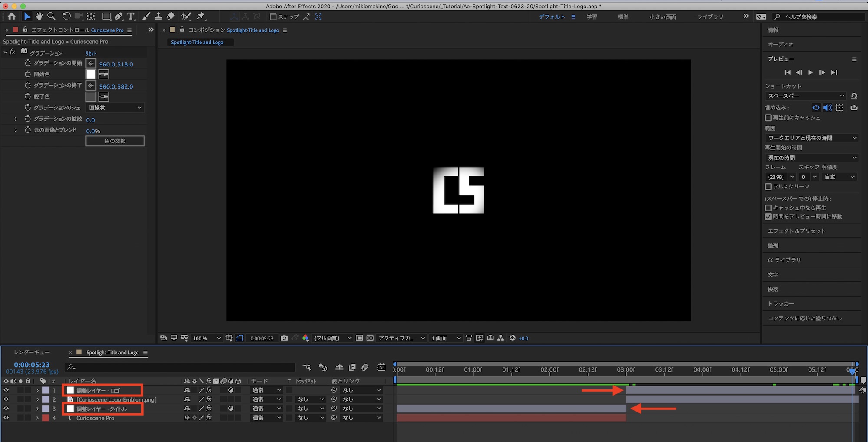Switch to the レンダーキュー tab

click(32, 352)
